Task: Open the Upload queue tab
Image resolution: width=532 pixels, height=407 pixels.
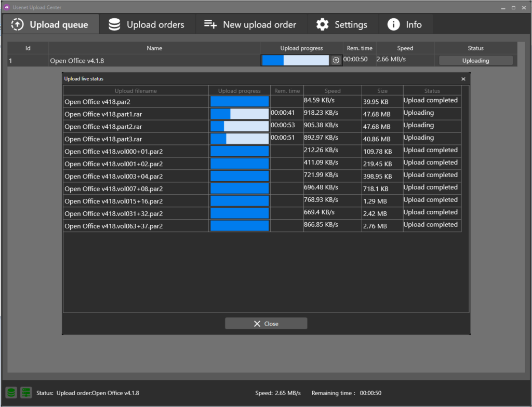Action: (51, 24)
